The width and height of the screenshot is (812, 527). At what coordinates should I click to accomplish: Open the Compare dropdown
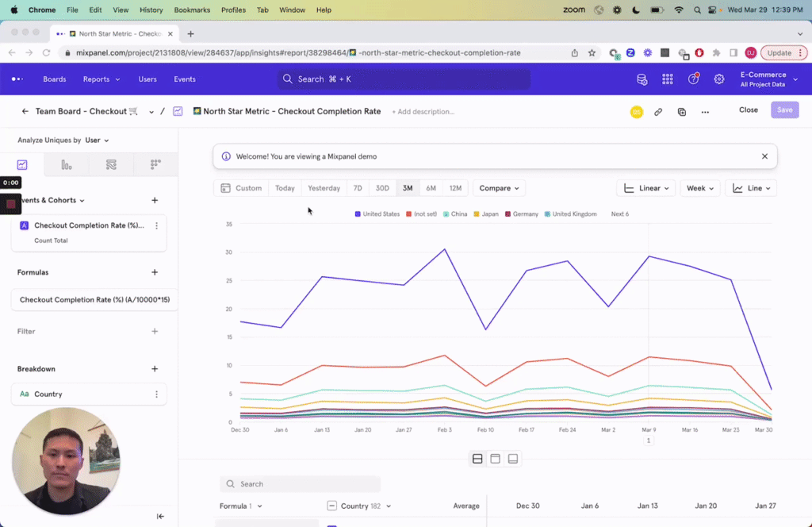pos(500,188)
